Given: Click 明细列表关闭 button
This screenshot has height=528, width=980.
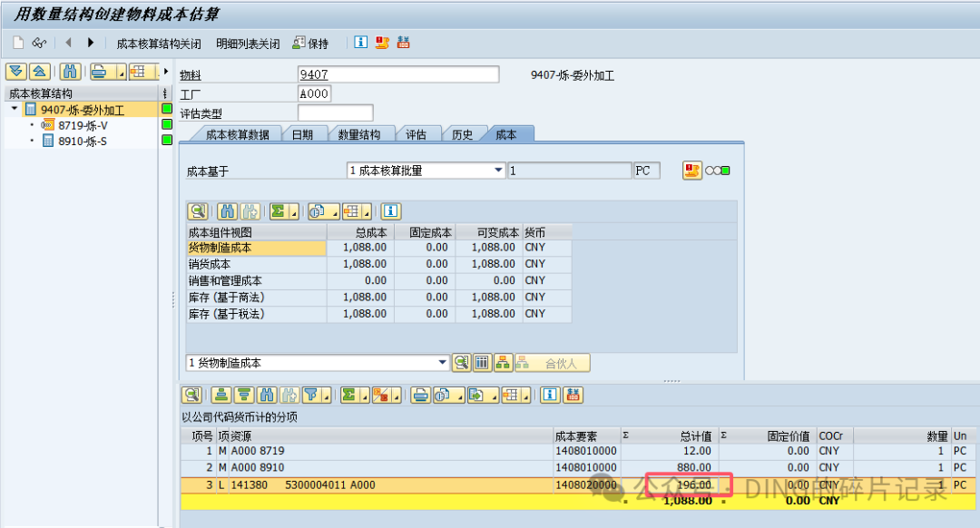Looking at the screenshot, I should pyautogui.click(x=248, y=44).
